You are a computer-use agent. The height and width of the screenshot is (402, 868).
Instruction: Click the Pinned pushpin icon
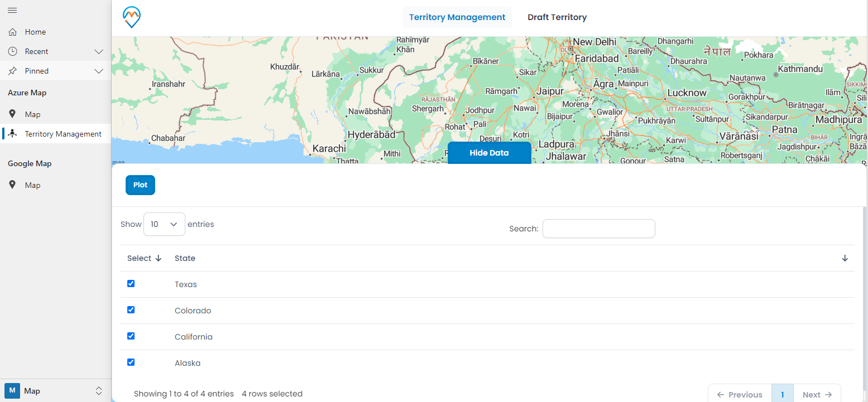coord(12,71)
